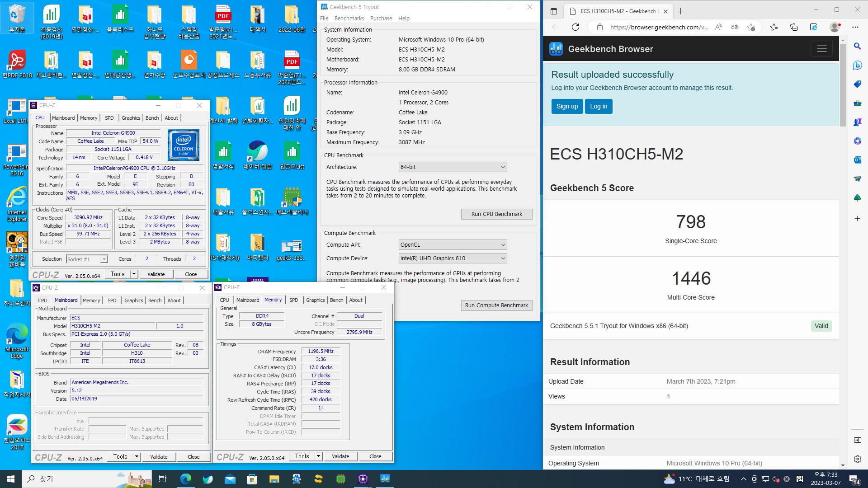Open Edge sidebar settings gear

pos(857,459)
